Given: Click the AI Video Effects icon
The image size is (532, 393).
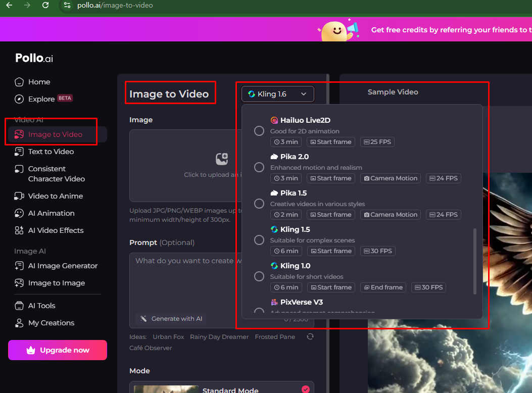Looking at the screenshot, I should [x=19, y=230].
